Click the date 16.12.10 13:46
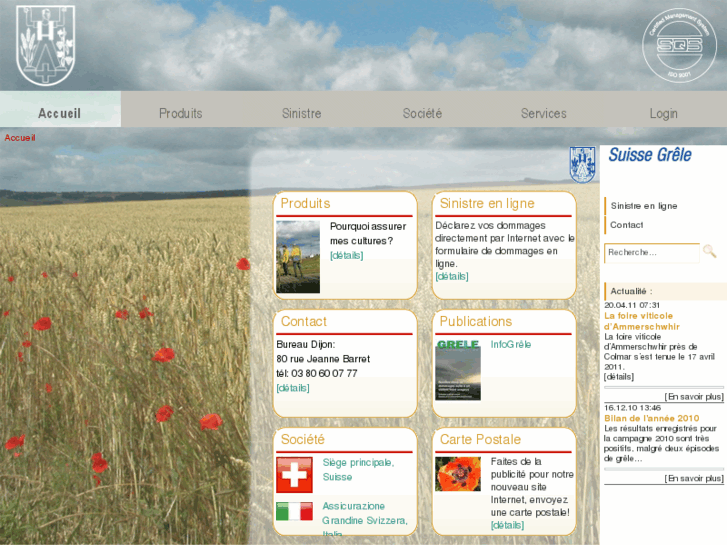Screen dimensions: 727x545 (632, 408)
